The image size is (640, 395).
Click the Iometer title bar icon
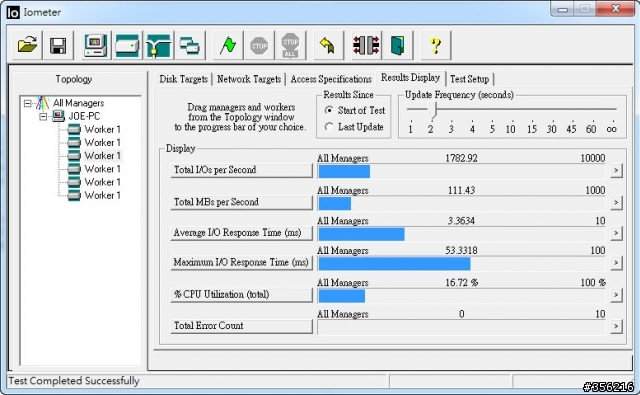coord(13,12)
